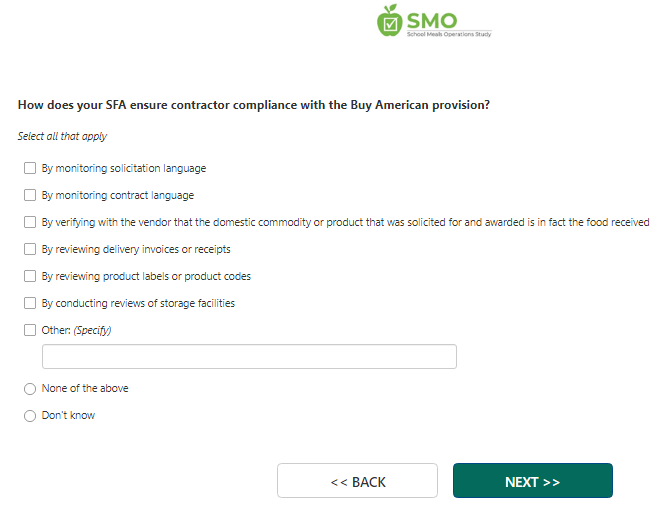This screenshot has height=521, width=665.
Task: Choose the 'Don't know' radio button
Action: 30,416
